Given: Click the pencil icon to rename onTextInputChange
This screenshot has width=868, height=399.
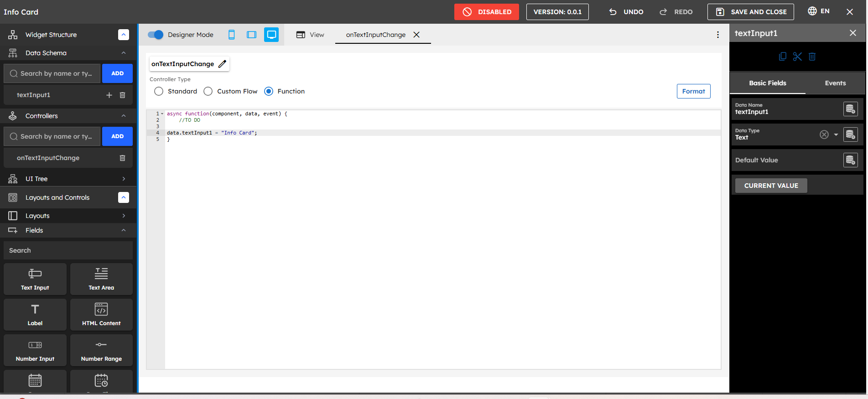Looking at the screenshot, I should [222, 64].
